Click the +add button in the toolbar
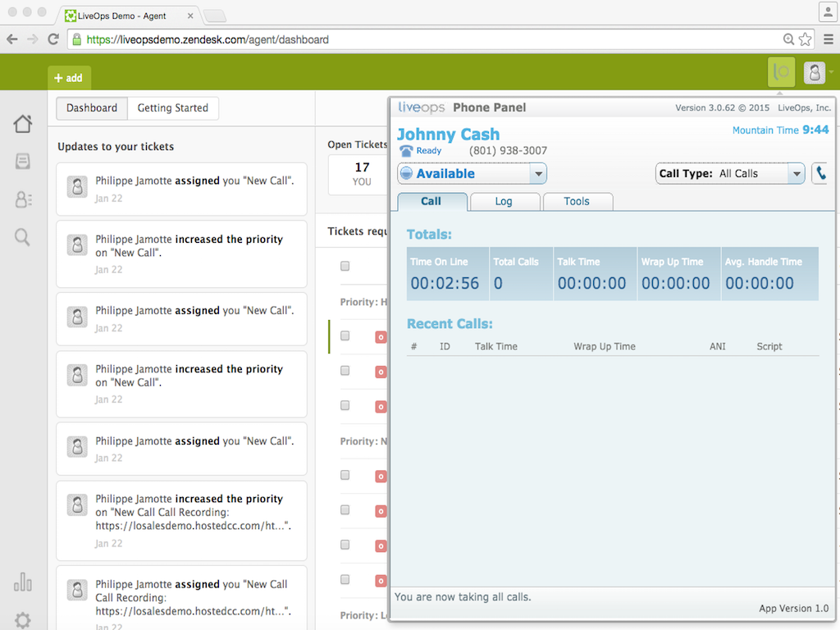This screenshot has height=630, width=840. tap(69, 77)
